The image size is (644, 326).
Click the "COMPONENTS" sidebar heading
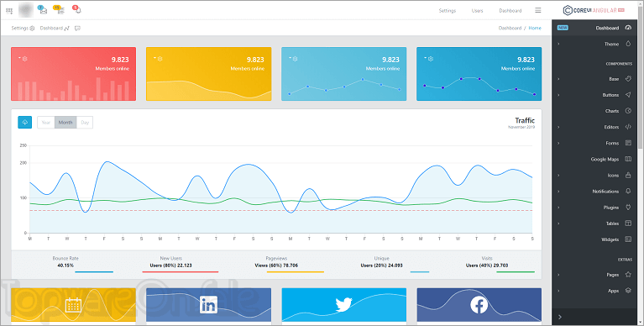[x=619, y=64]
